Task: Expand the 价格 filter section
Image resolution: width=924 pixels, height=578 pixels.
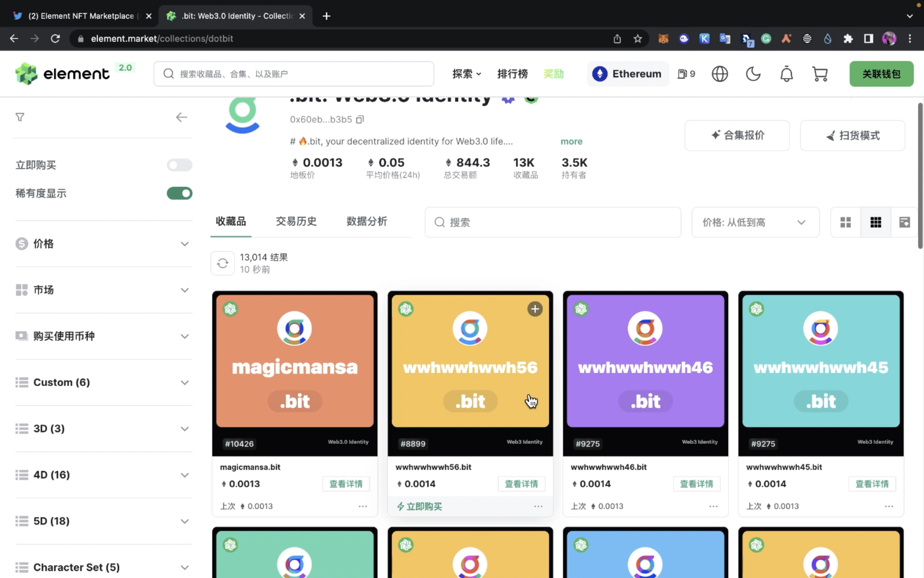Action: click(x=103, y=244)
